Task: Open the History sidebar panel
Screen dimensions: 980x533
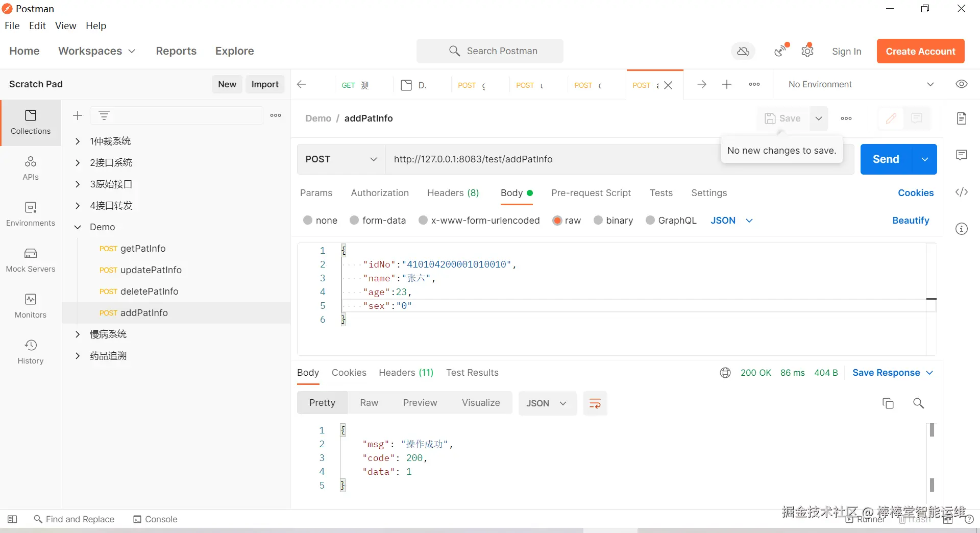Action: [x=31, y=351]
